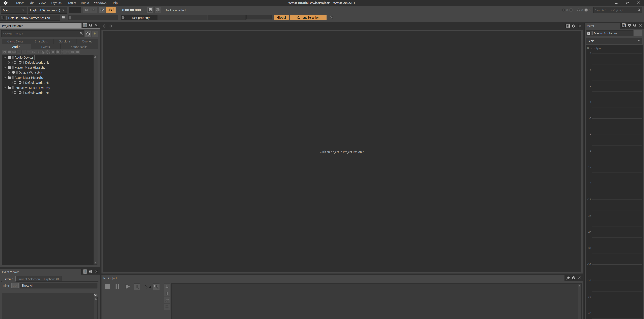
Task: Open the control surface session folder icon
Action: pos(63,18)
